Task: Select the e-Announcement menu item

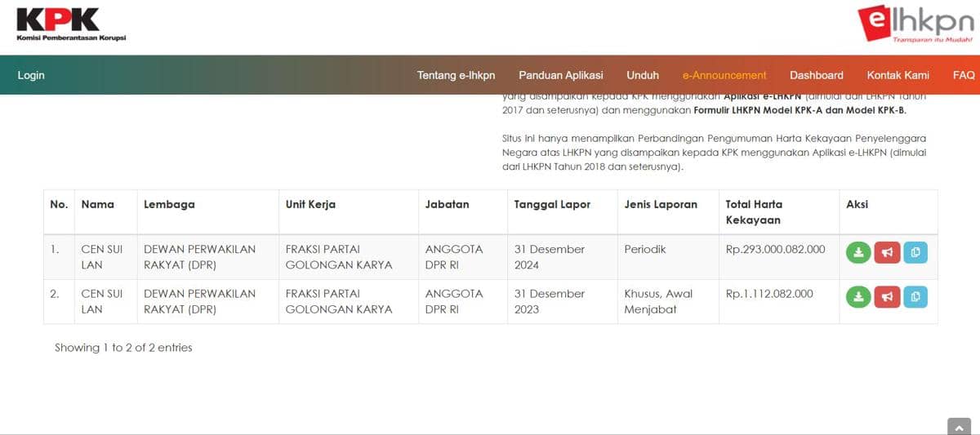Action: click(724, 75)
